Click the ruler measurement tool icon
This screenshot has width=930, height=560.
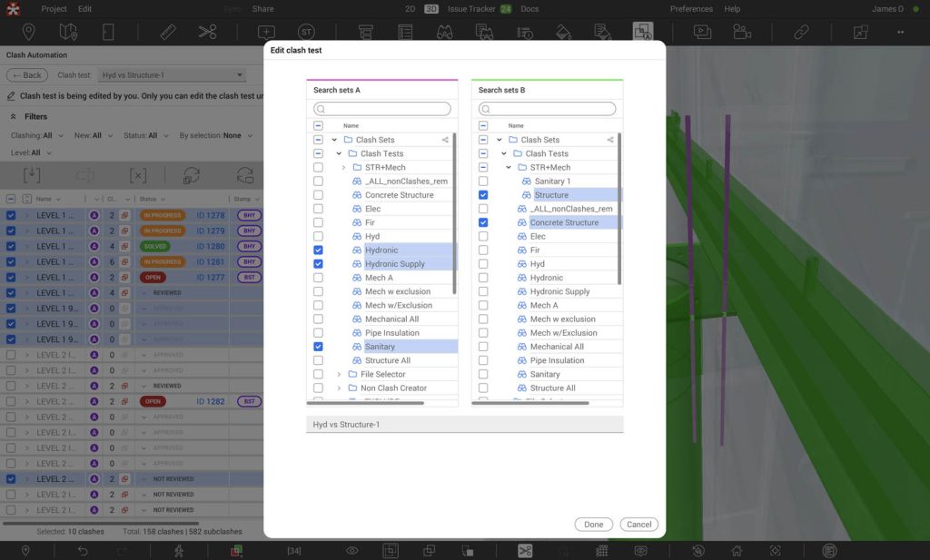coord(167,32)
